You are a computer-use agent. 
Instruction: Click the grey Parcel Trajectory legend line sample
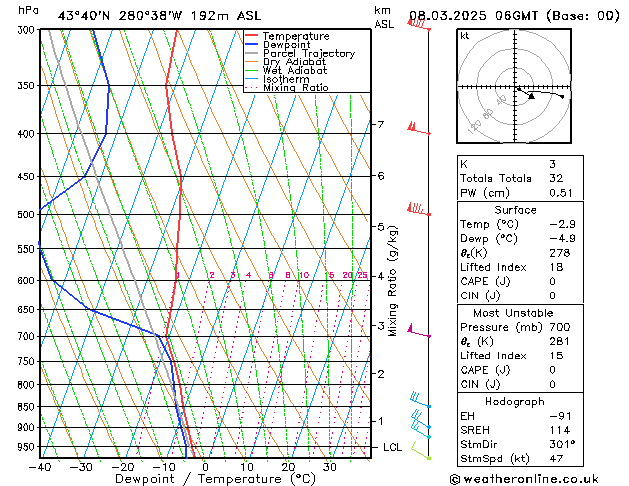click(x=252, y=53)
